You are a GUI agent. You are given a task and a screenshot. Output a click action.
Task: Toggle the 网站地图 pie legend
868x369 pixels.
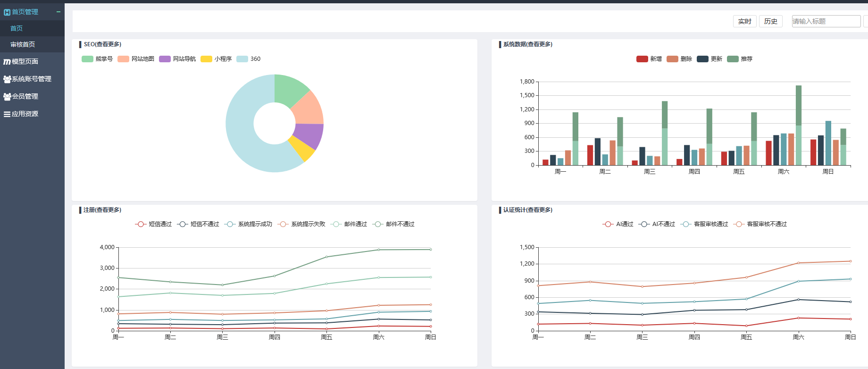tap(136, 59)
